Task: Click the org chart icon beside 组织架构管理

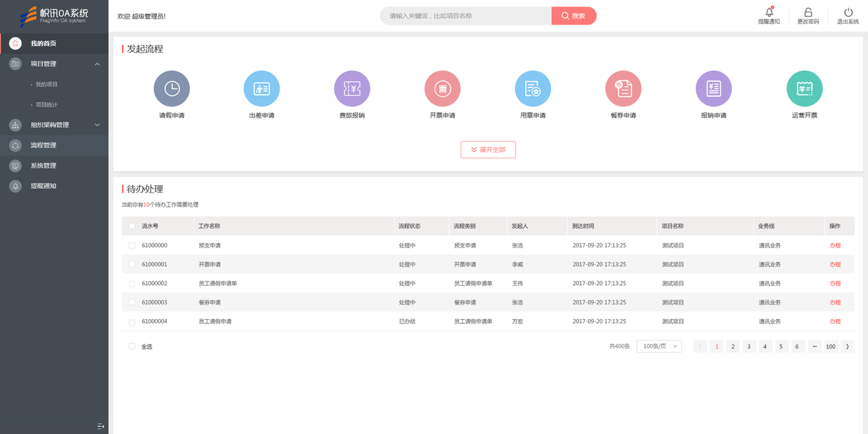Action: pyautogui.click(x=15, y=125)
